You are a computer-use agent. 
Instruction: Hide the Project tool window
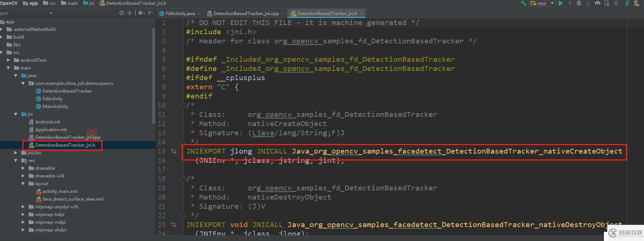coord(150,13)
